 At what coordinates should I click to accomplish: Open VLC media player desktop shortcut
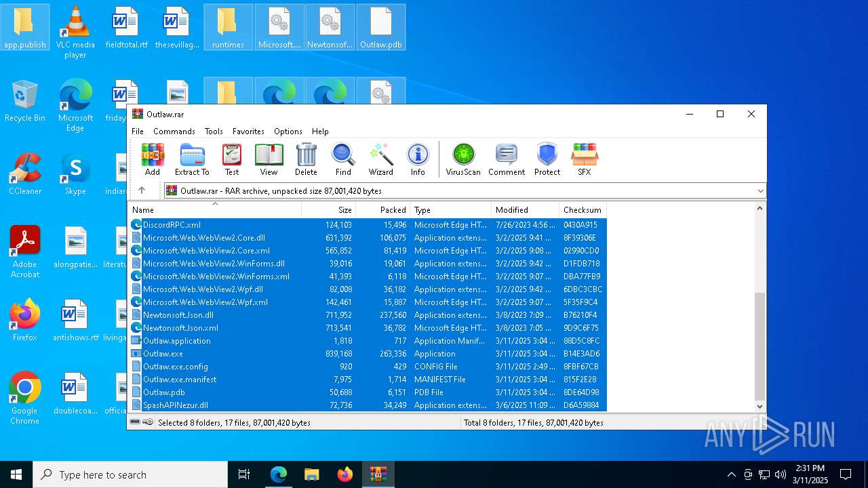(x=75, y=33)
